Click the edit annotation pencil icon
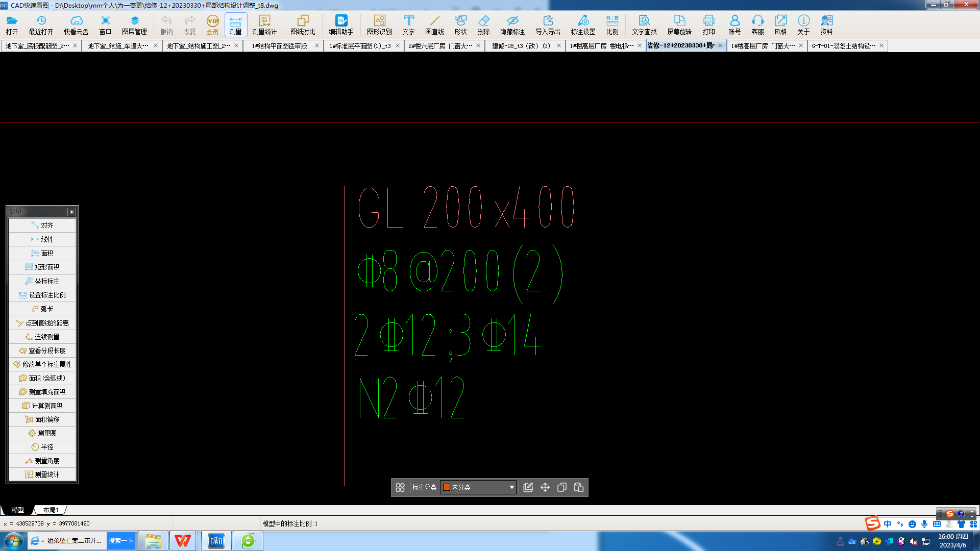The height and width of the screenshot is (551, 980). (528, 487)
